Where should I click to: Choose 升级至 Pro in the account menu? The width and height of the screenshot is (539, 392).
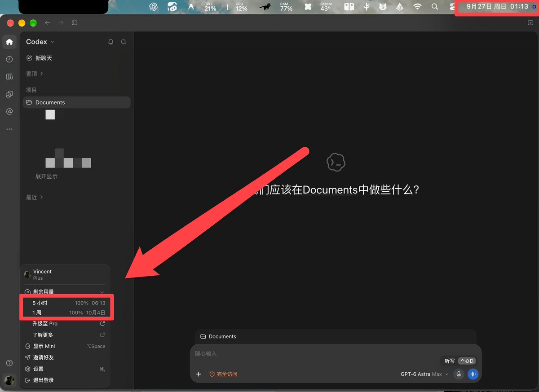(x=65, y=324)
